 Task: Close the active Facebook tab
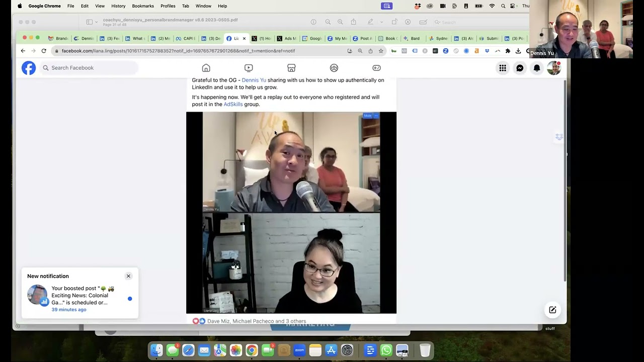click(x=244, y=38)
